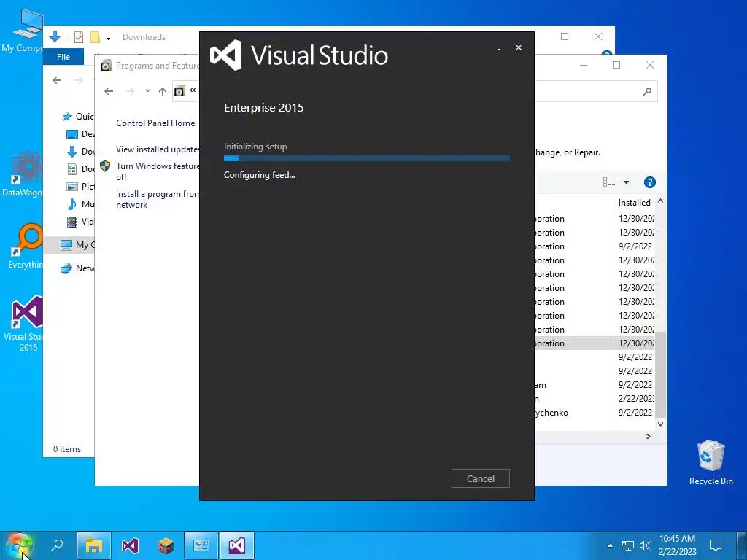Open Everything desktop shortcut
The height and width of the screenshot is (560, 747).
[24, 246]
